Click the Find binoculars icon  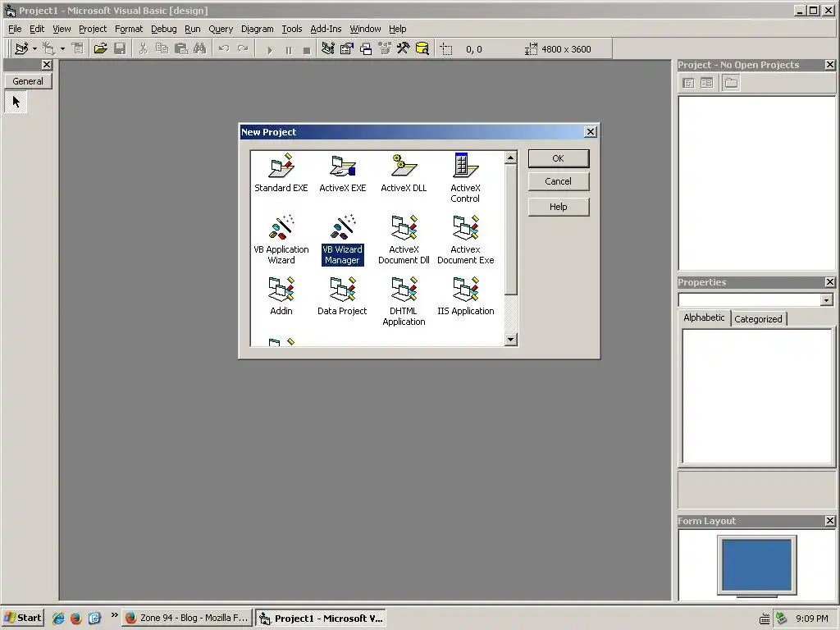200,48
